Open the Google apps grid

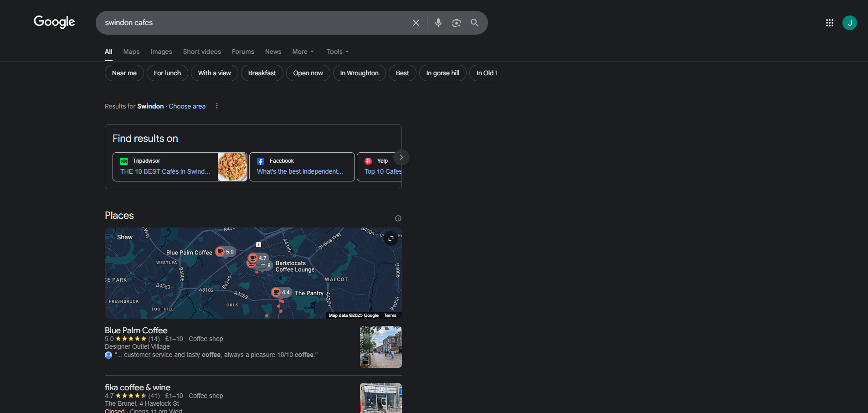pos(829,23)
